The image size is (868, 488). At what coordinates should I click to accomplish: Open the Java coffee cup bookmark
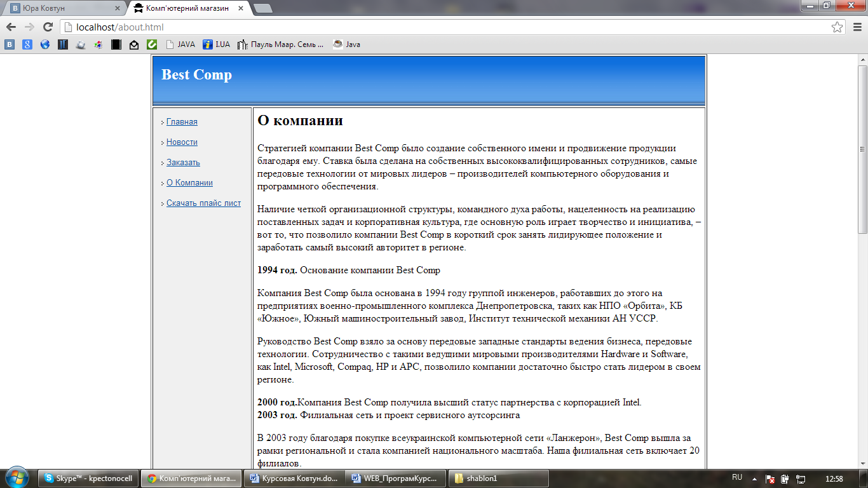click(347, 44)
